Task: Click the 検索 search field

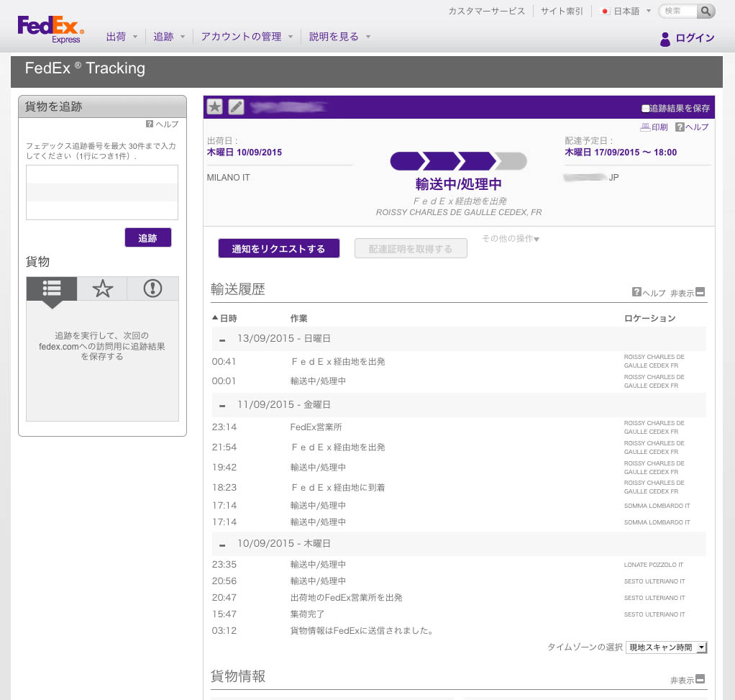Action: (x=678, y=11)
